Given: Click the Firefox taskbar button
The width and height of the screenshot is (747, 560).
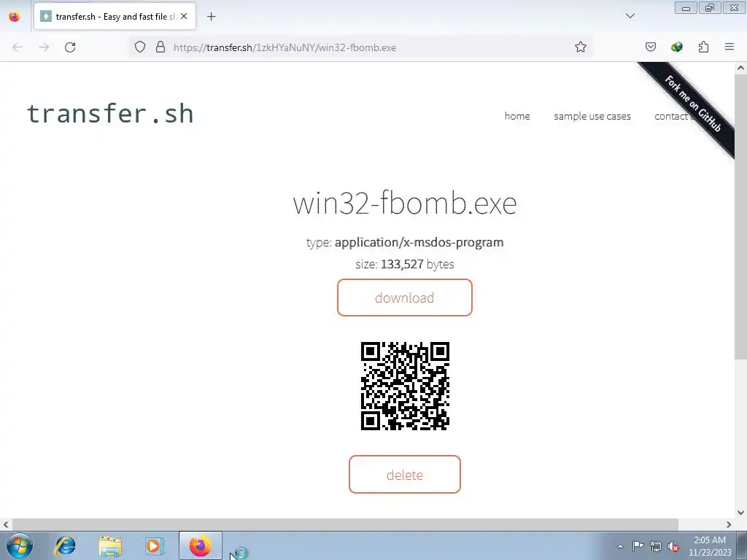Looking at the screenshot, I should coord(200,545).
